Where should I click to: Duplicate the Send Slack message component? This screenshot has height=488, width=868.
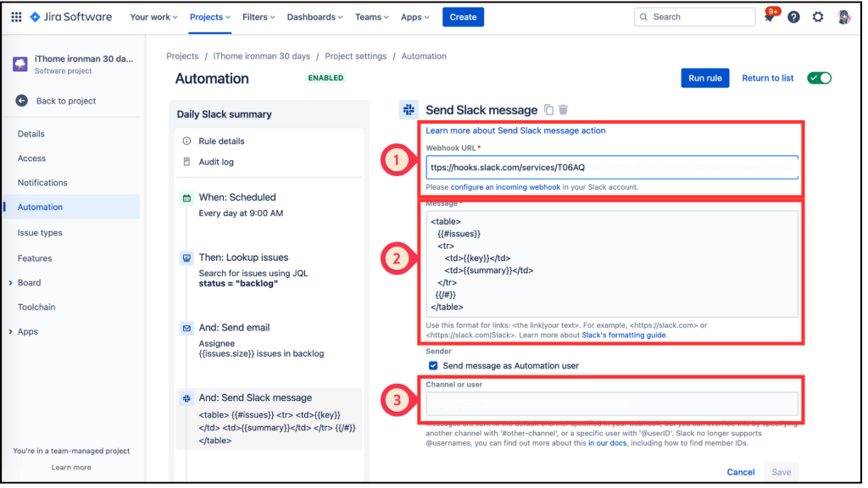tap(548, 109)
